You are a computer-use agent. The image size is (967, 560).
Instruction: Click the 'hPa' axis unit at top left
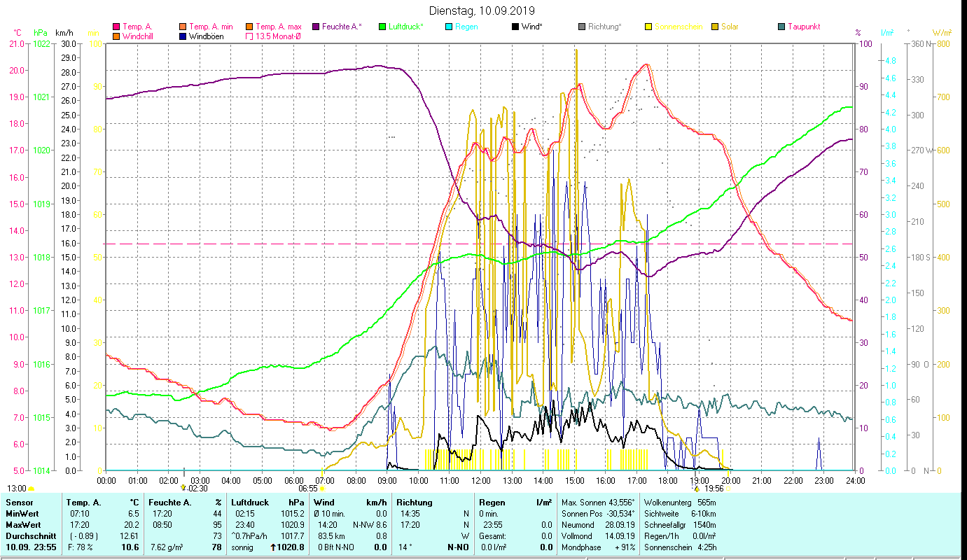coord(41,33)
